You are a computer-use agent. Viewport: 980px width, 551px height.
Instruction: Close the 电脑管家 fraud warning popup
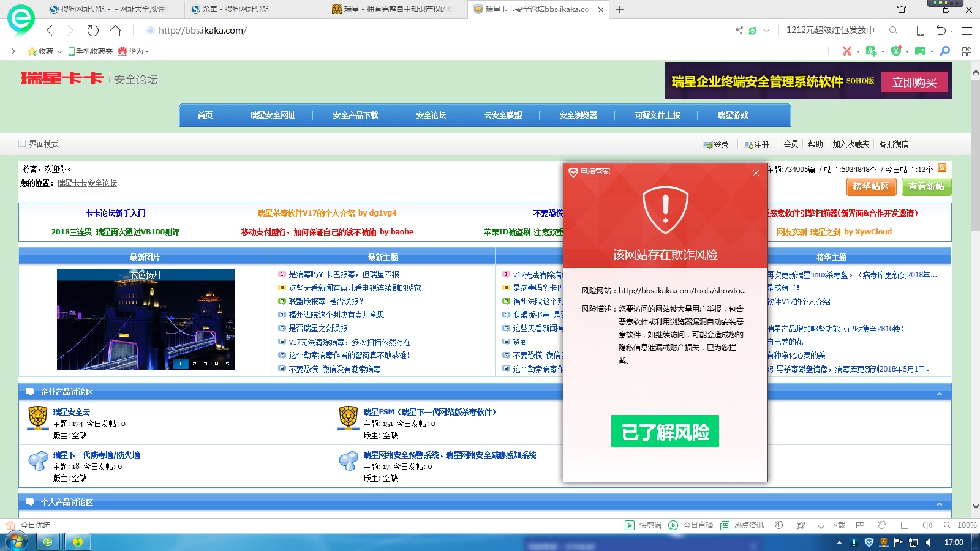click(x=756, y=173)
